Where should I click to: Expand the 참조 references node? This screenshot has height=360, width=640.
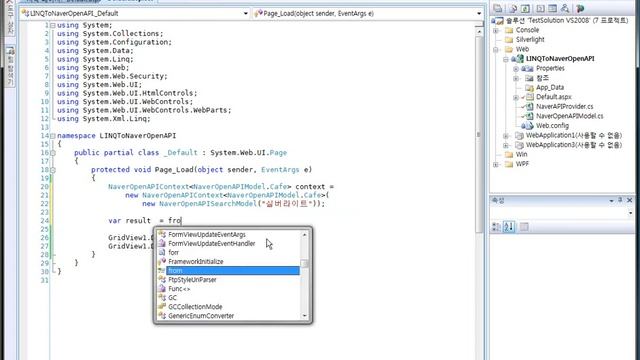tap(516, 78)
